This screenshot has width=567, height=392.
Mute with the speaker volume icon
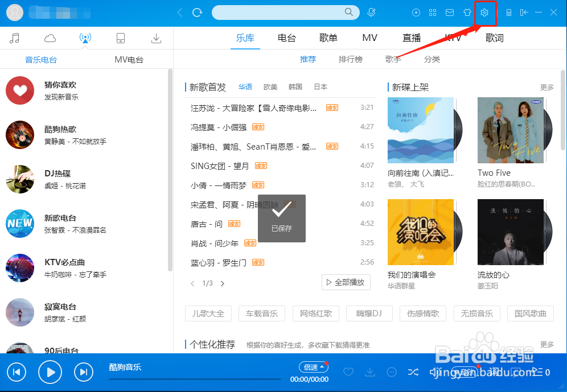(x=434, y=372)
